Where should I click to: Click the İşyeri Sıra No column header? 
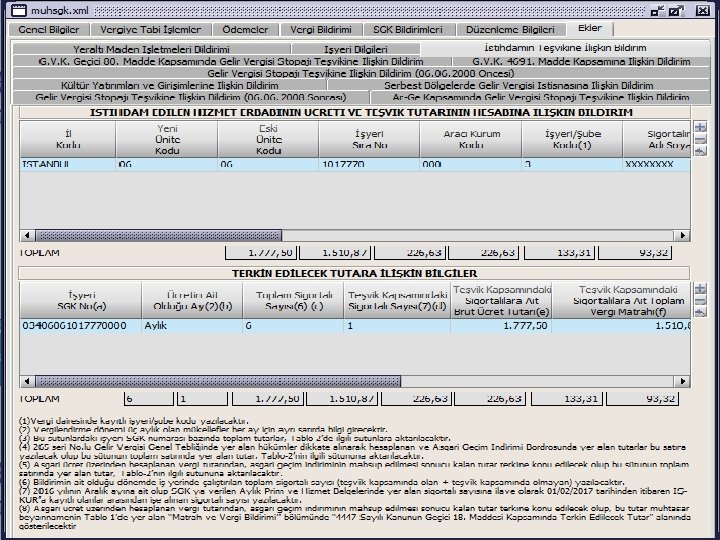[x=369, y=140]
